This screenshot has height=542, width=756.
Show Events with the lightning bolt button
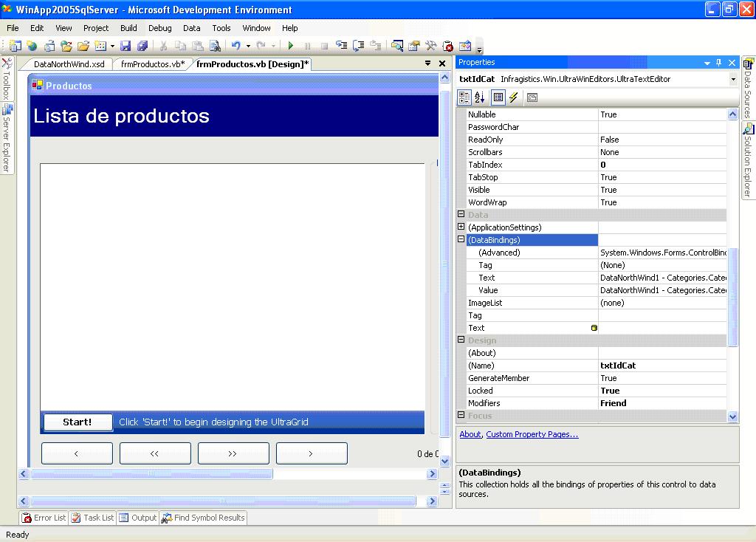point(514,97)
